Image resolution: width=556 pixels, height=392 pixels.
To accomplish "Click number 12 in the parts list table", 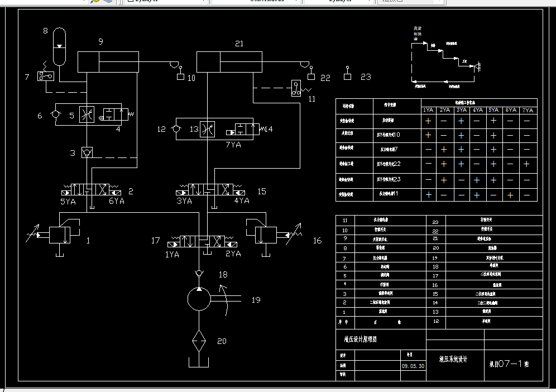I will point(436,321).
